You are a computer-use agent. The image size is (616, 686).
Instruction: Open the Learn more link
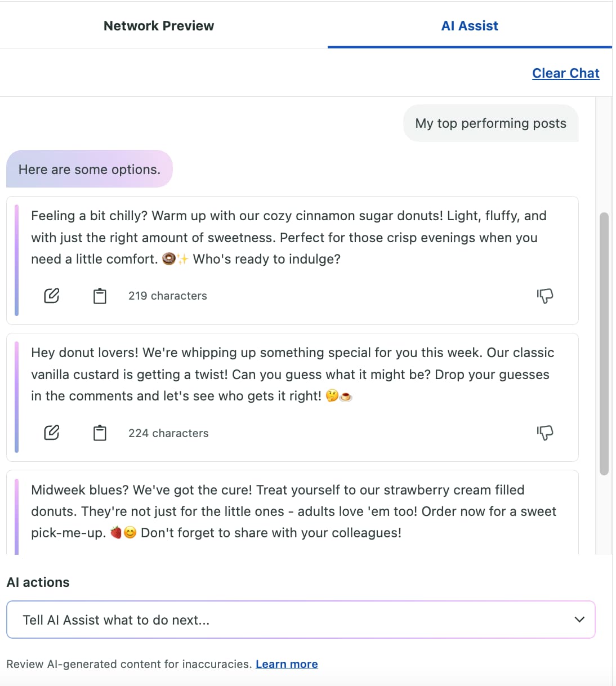tap(287, 663)
